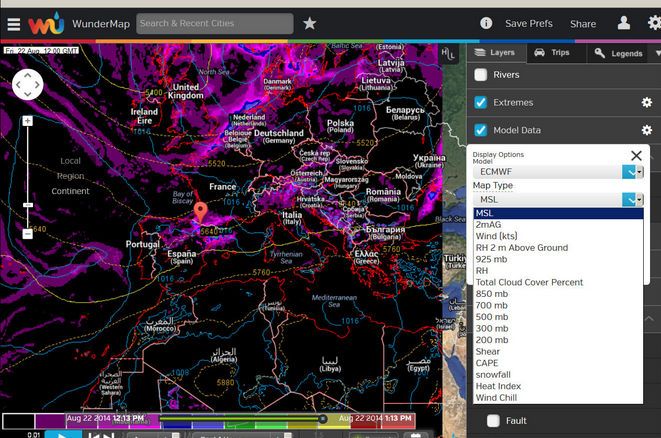The width and height of the screenshot is (661, 438).
Task: Click the España label on map
Action: coord(181,254)
